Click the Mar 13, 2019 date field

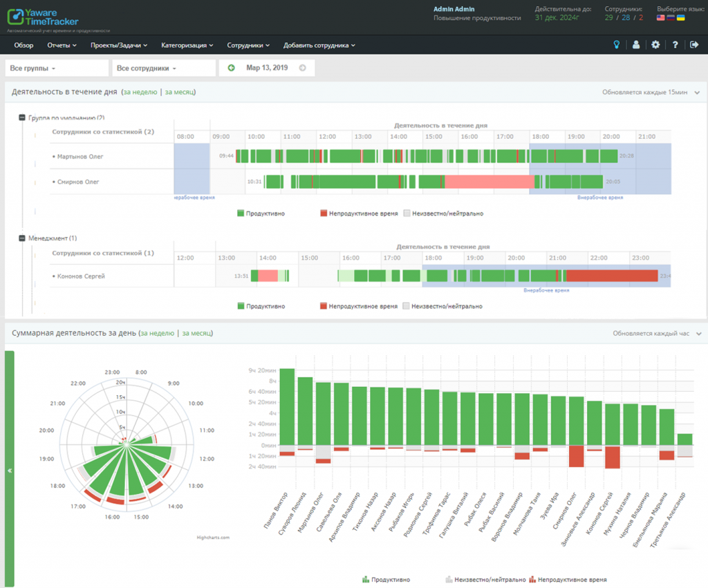click(266, 68)
